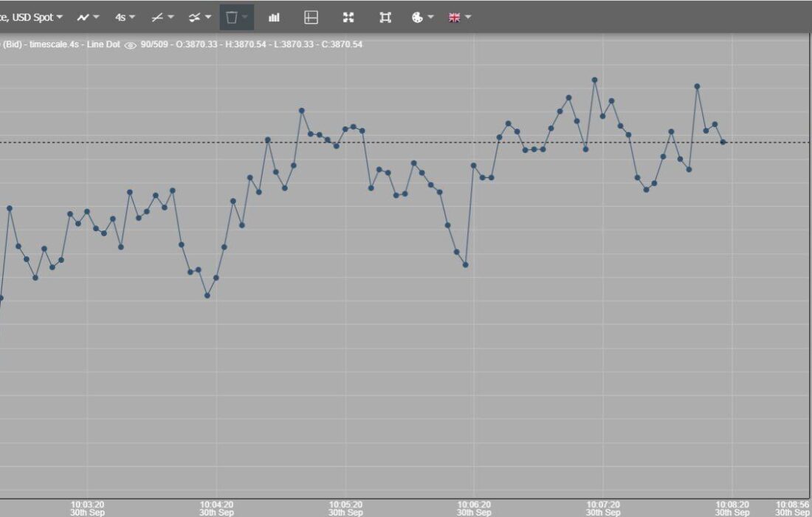This screenshot has height=517, width=812.
Task: Click the fit-to-frame crop icon
Action: (x=385, y=17)
